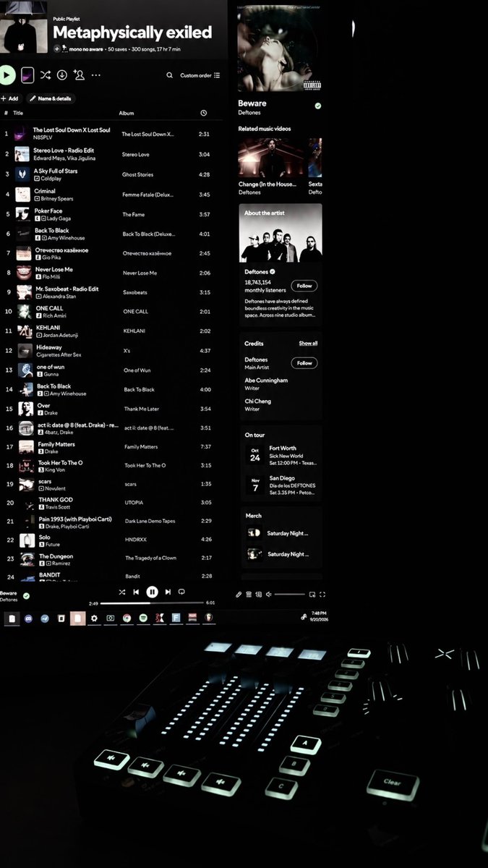
Task: Skip to the previous track
Action: pos(136,592)
